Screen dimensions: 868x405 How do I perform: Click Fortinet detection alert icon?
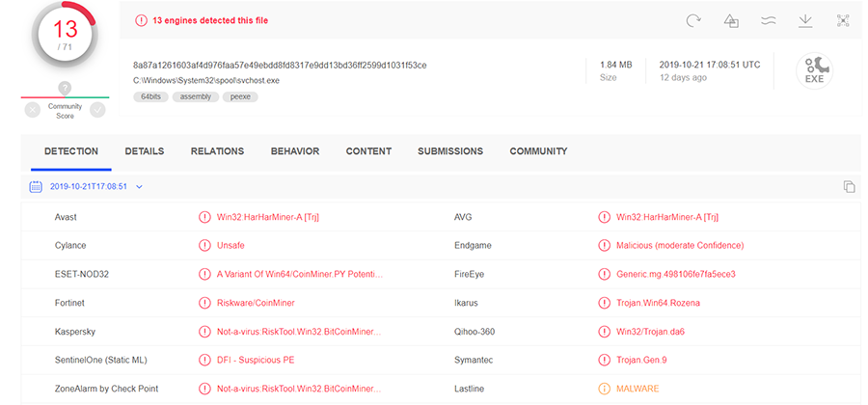[204, 303]
